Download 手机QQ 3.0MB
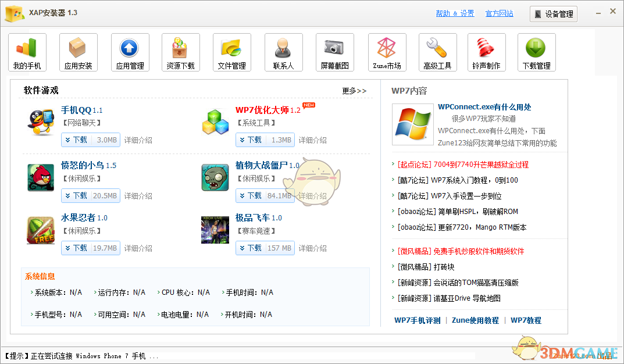Screen dimensions: 624x364 pos(91,140)
